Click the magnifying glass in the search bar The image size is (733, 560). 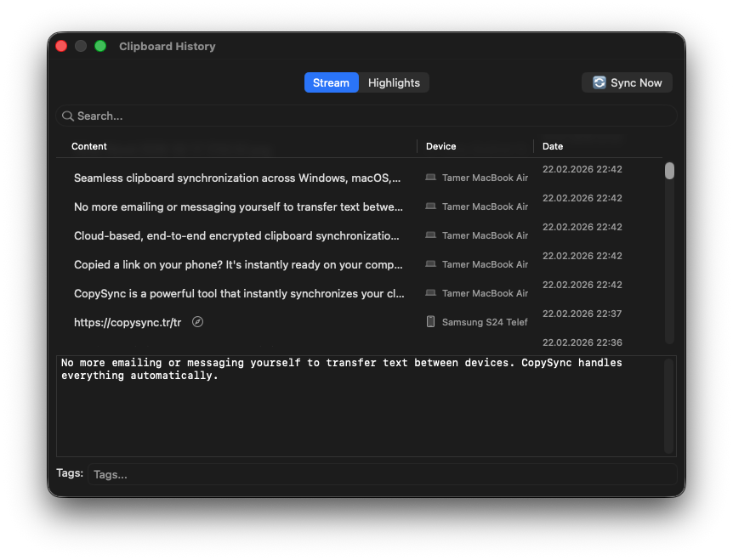pyautogui.click(x=68, y=115)
